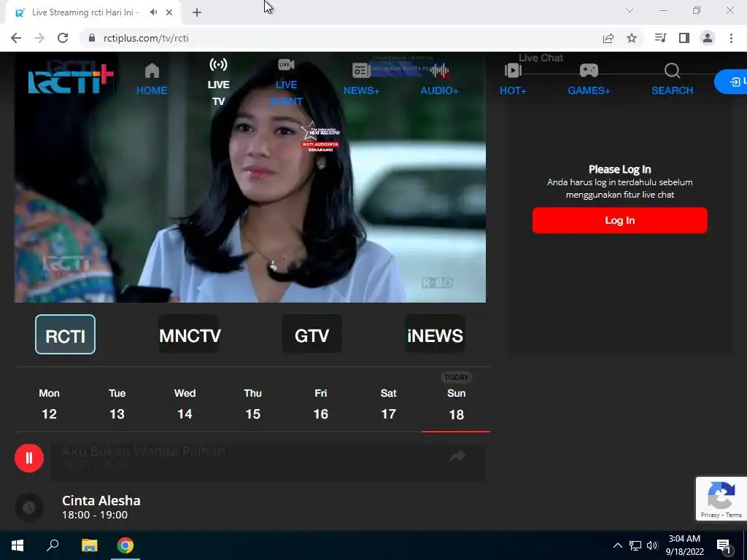Open the volume tray icon
This screenshot has height=560, width=747.
point(652,545)
